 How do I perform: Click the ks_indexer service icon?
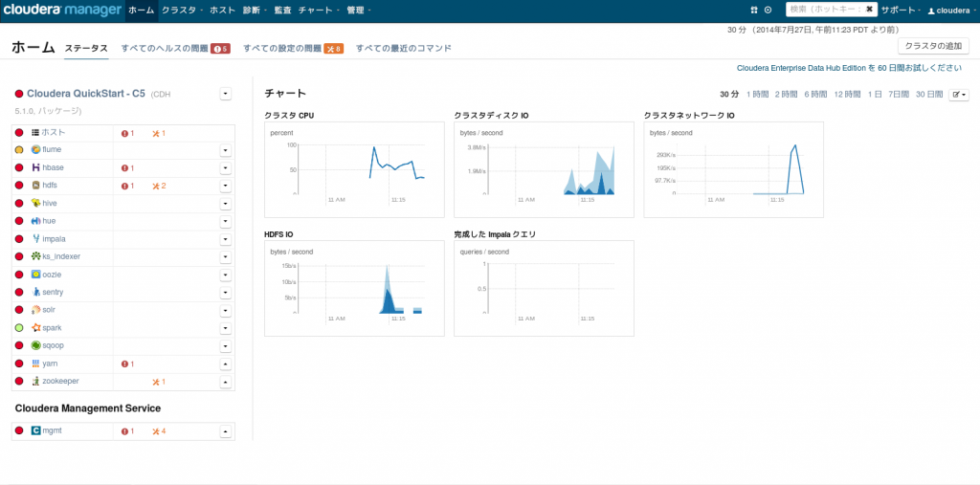point(36,256)
